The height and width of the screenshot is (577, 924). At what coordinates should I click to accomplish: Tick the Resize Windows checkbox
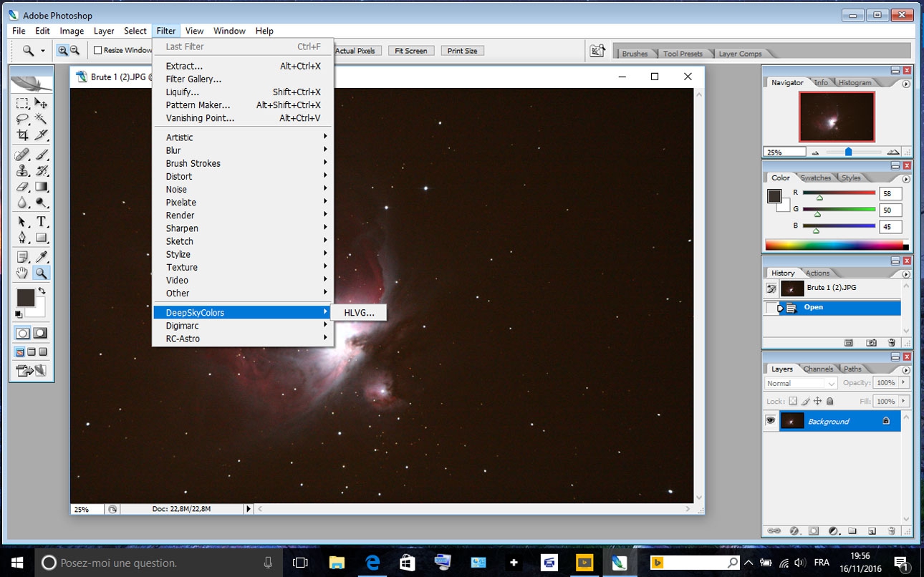[98, 51]
